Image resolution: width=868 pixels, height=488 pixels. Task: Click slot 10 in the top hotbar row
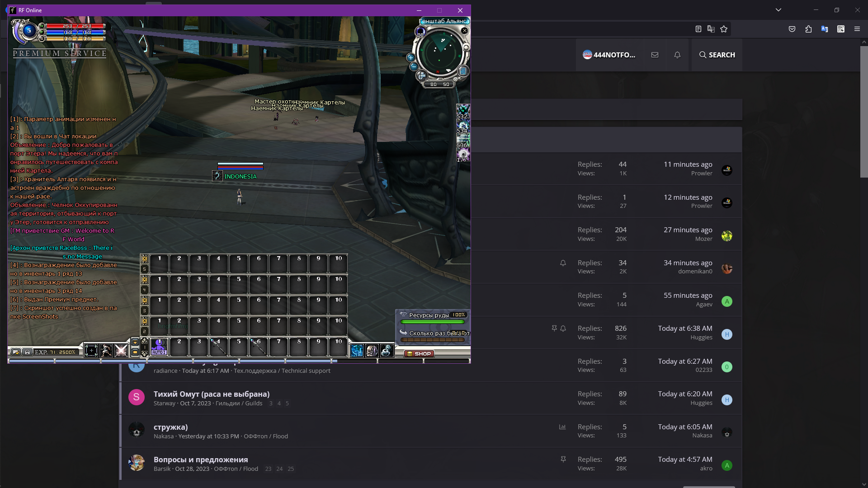tap(338, 264)
